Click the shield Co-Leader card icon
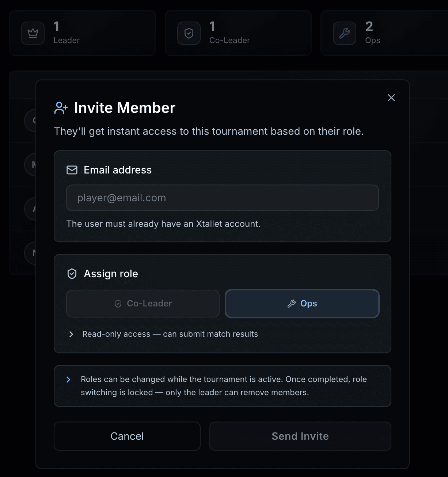448x477 pixels. coord(189,33)
